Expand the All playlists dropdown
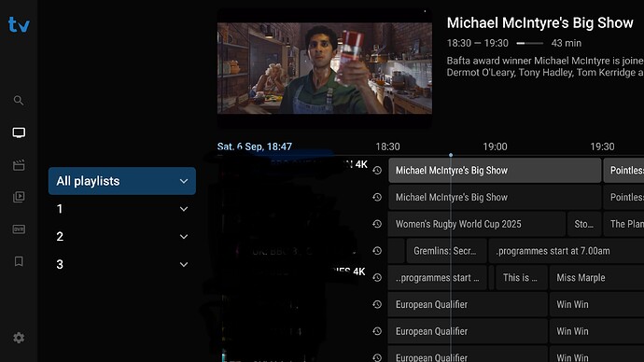 (x=122, y=181)
